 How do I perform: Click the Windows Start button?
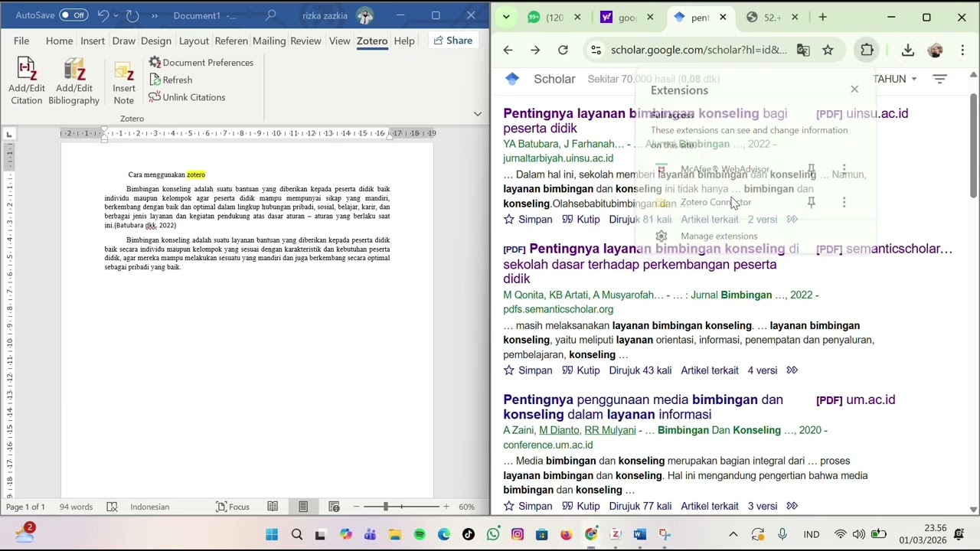coord(272,534)
